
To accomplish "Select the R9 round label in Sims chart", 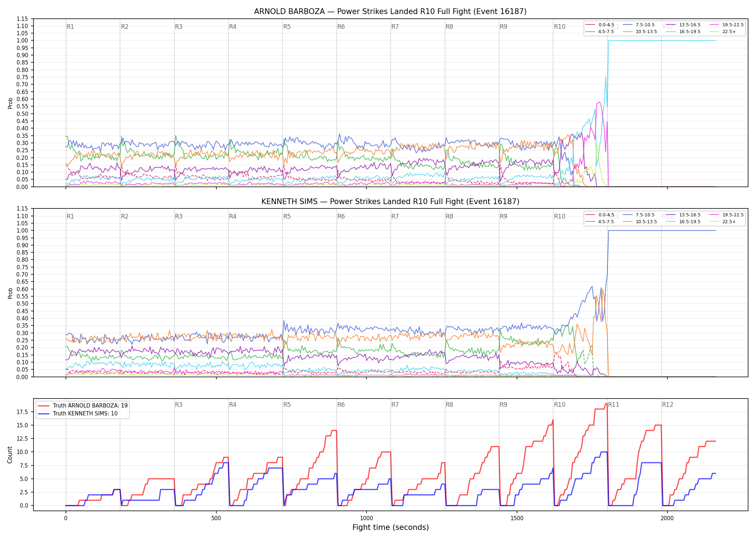I will point(503,216).
